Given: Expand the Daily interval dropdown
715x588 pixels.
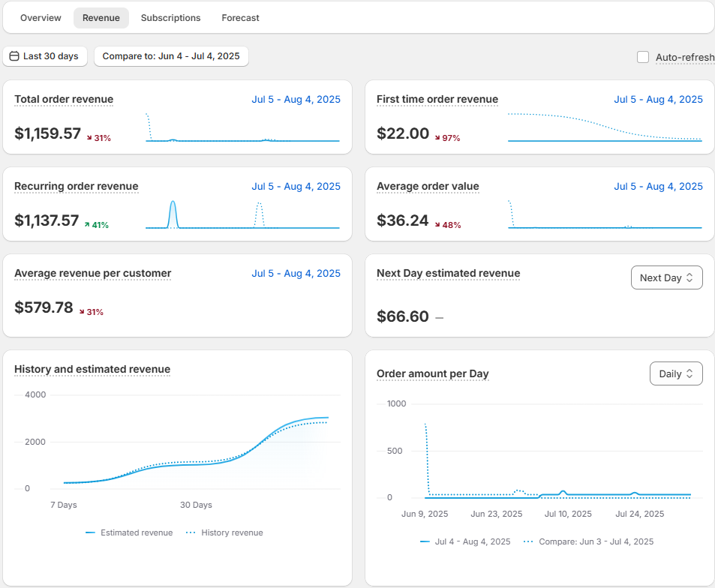Looking at the screenshot, I should tap(675, 373).
